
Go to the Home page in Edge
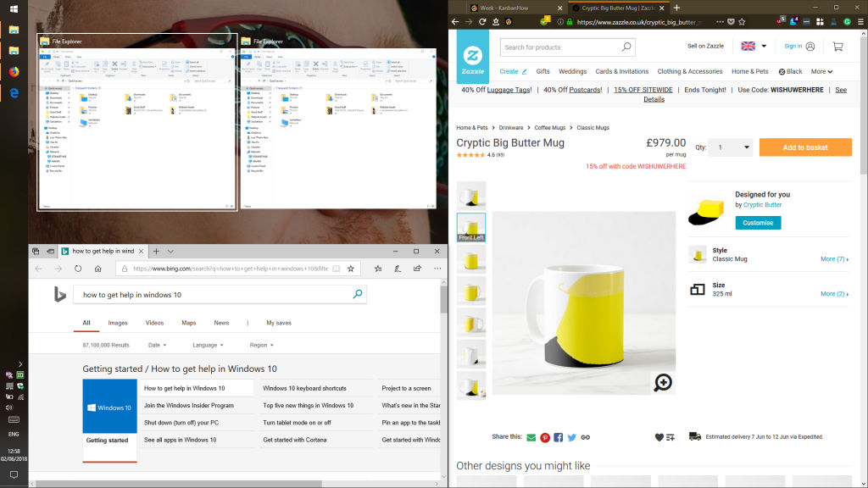click(x=98, y=269)
